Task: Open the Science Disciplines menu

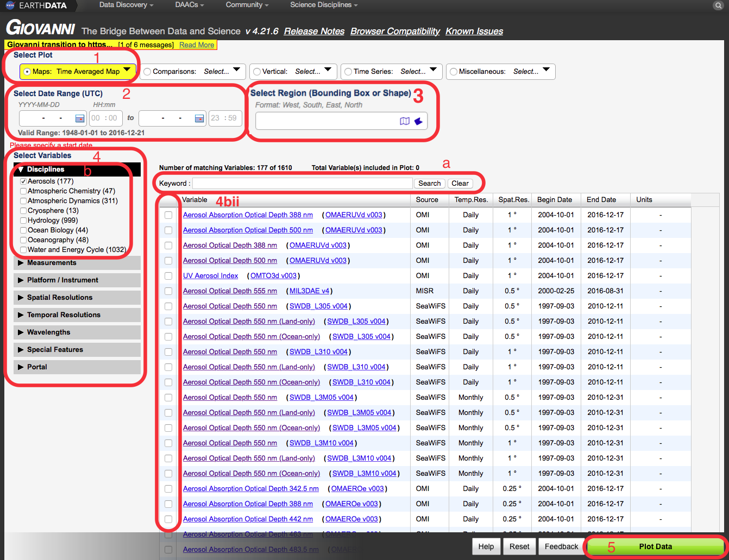Action: click(324, 5)
